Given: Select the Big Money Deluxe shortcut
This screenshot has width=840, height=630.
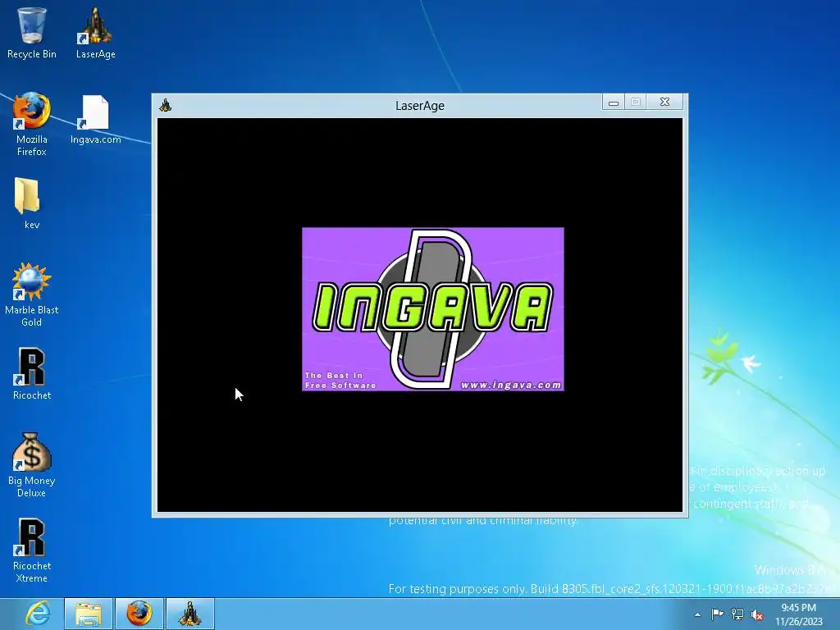Looking at the screenshot, I should pos(32,464).
